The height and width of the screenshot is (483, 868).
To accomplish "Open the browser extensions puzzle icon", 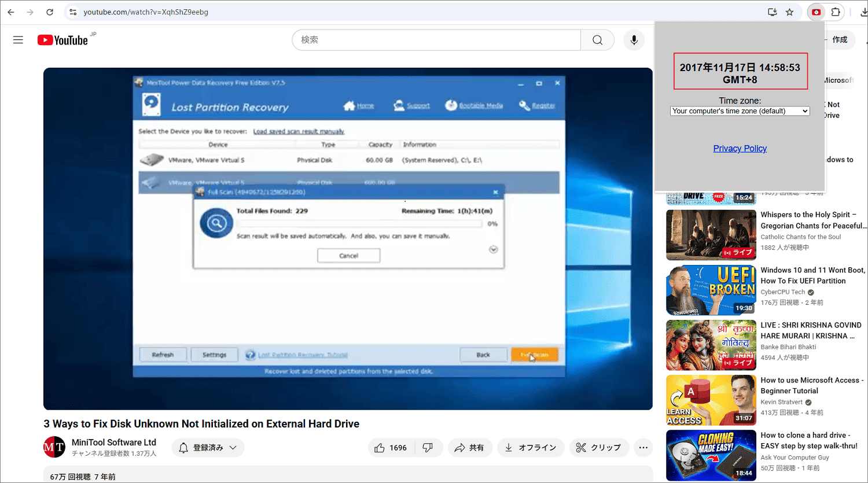I will 836,12.
